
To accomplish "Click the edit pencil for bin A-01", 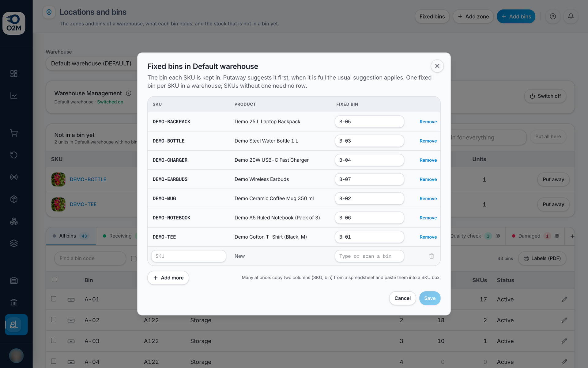I will (564, 299).
